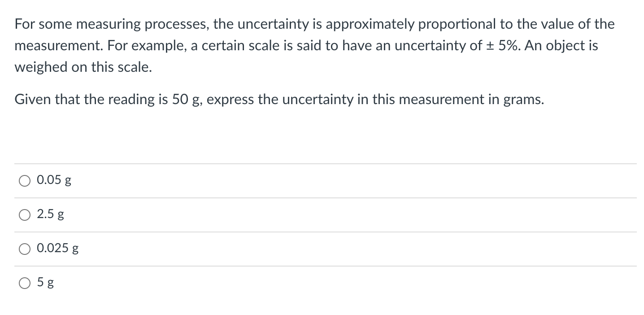Click the "0.025 g" answer label text

(x=58, y=249)
